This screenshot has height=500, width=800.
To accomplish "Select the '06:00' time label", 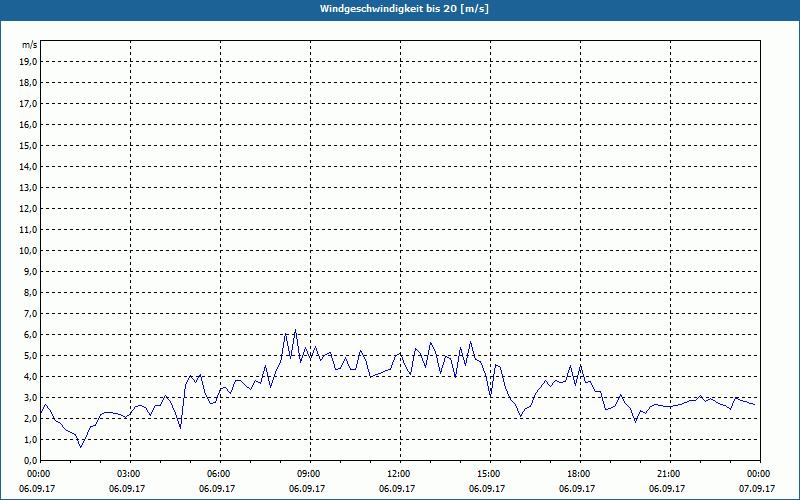I will point(220,474).
